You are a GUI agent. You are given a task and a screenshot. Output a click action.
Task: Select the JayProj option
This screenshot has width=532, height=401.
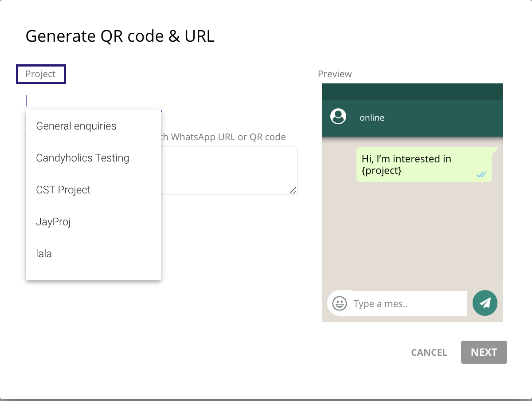(x=53, y=222)
